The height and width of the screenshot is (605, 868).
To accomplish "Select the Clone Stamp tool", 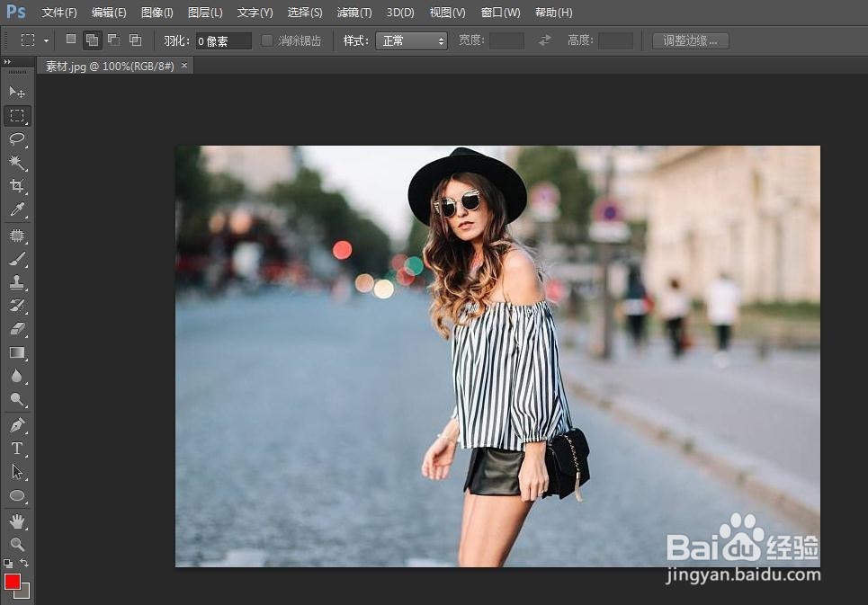I will click(17, 282).
